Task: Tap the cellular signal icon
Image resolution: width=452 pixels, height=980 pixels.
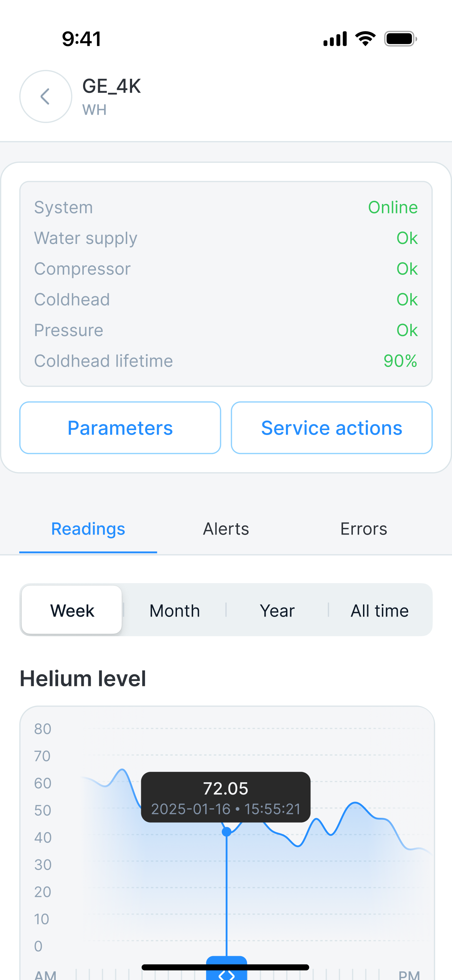Action: click(x=335, y=39)
